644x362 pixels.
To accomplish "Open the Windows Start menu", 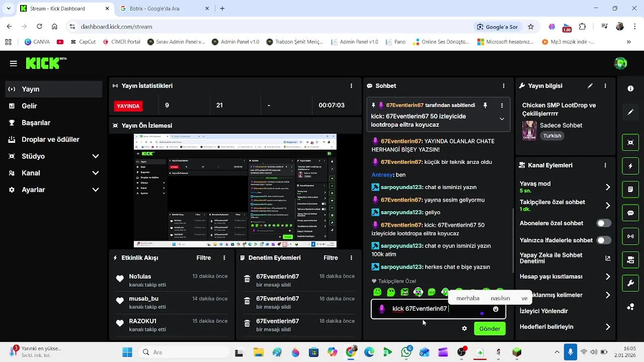I will click(x=127, y=352).
